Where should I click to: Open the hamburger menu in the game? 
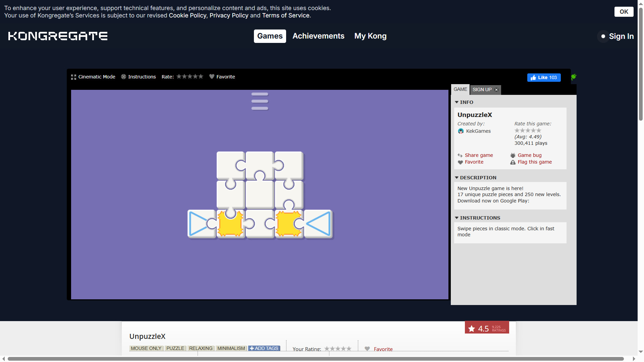pyautogui.click(x=260, y=101)
